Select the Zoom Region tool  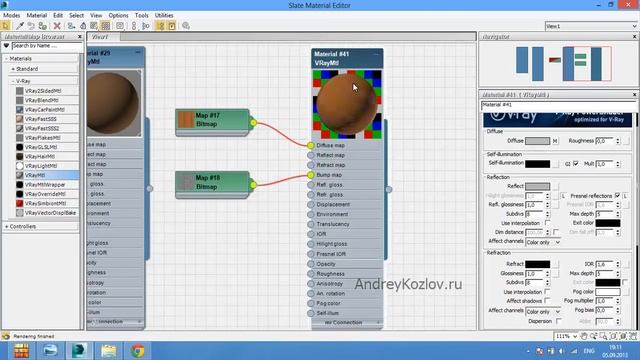click(x=603, y=336)
